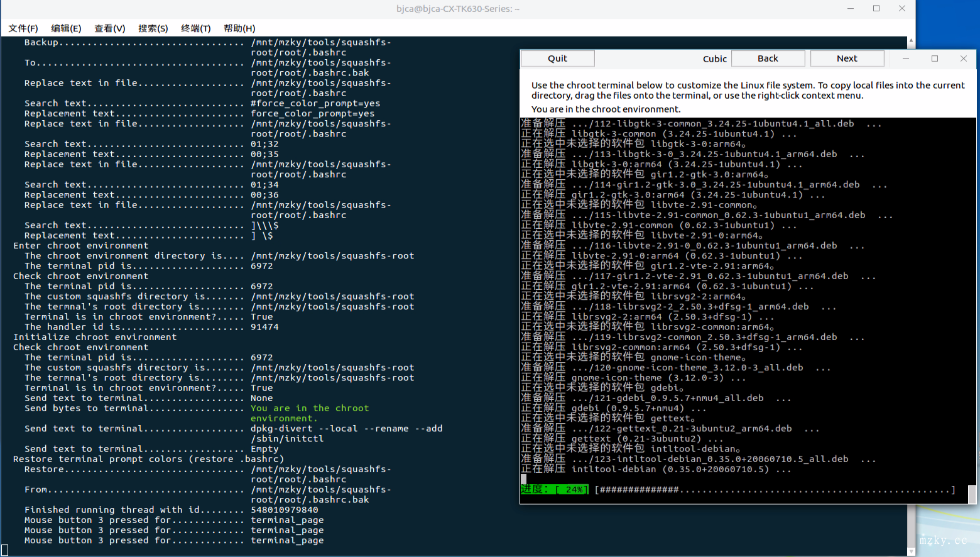980x557 pixels.
Task: Click the 'dpkg-divert --local --rename --add' text
Action: pyautogui.click(x=347, y=429)
